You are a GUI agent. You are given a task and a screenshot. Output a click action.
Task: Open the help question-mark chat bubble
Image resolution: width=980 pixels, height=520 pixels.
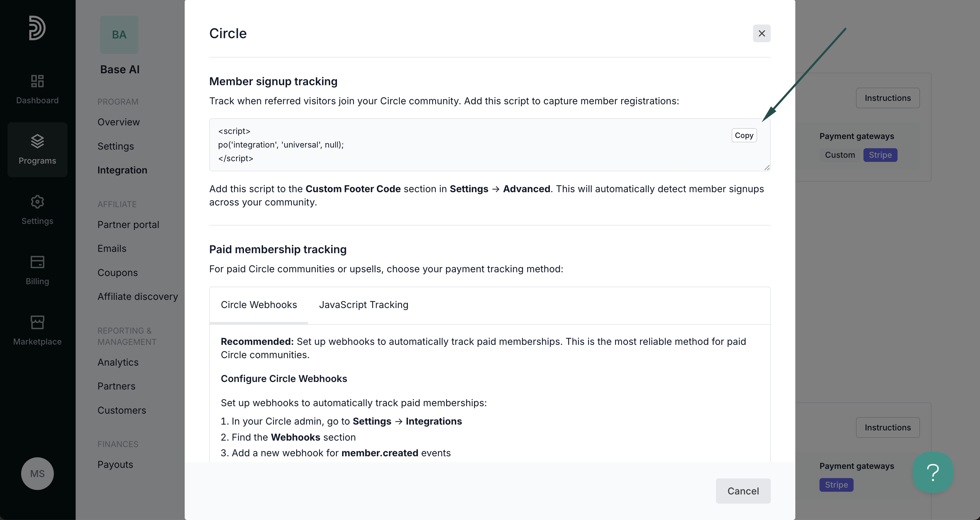[933, 472]
